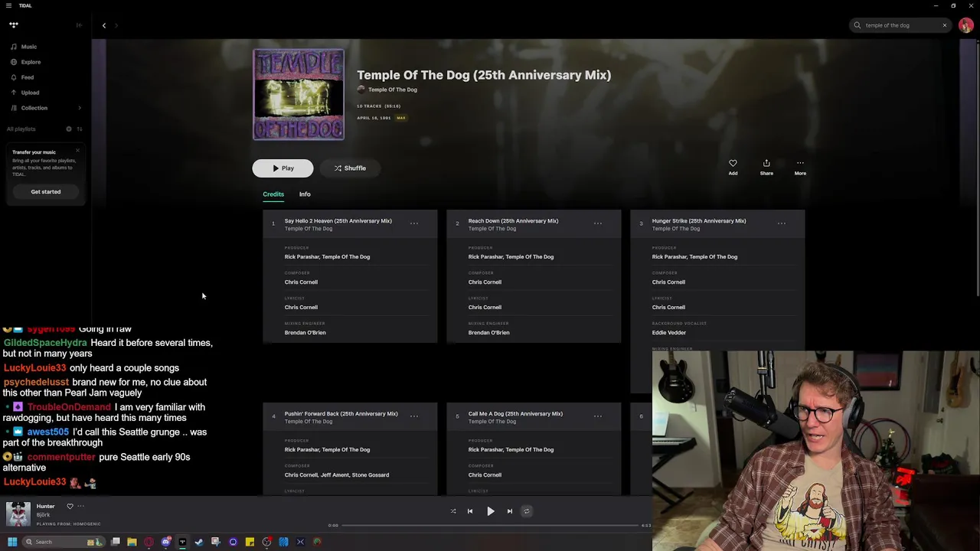This screenshot has width=980, height=551.
Task: Click the TIDAL logo in sidebar
Action: [x=14, y=25]
